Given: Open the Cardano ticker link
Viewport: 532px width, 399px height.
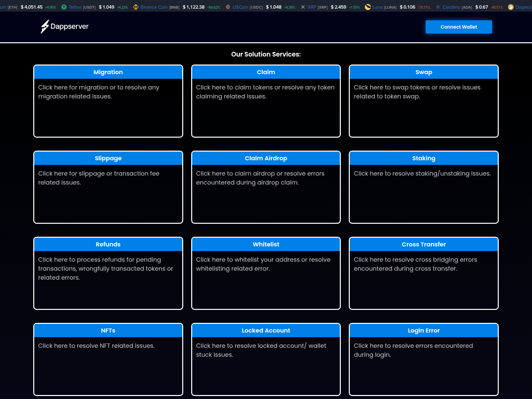Looking at the screenshot, I should pos(451,7).
